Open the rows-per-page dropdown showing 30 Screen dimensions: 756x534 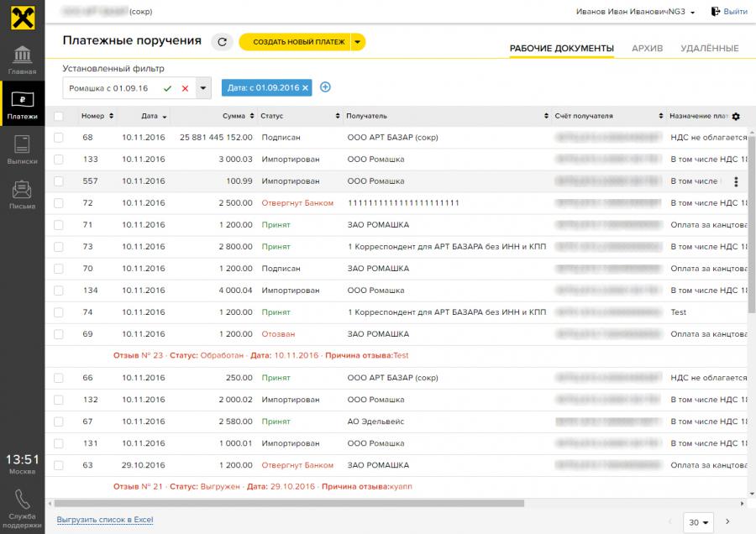pyautogui.click(x=698, y=522)
